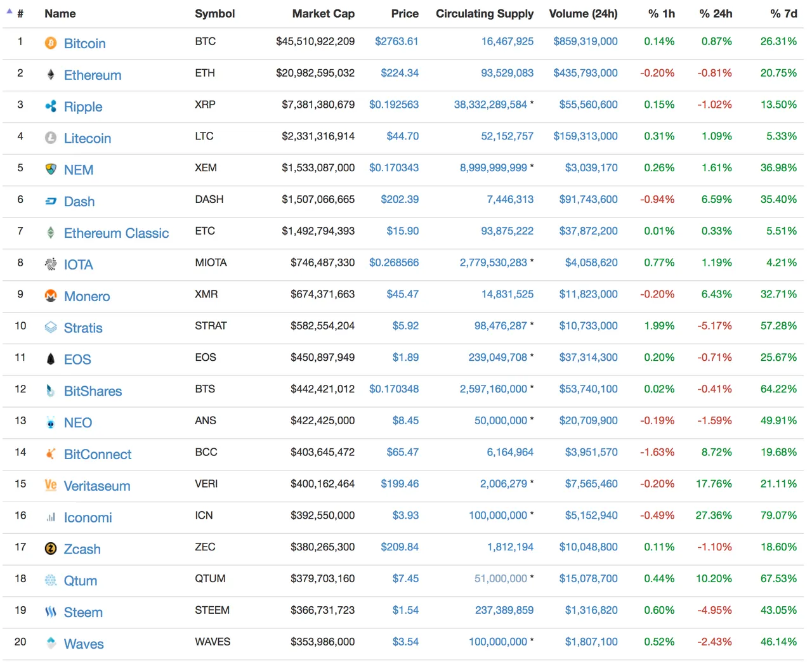The height and width of the screenshot is (662, 812).
Task: Open the Ripple name link
Action: [83, 107]
